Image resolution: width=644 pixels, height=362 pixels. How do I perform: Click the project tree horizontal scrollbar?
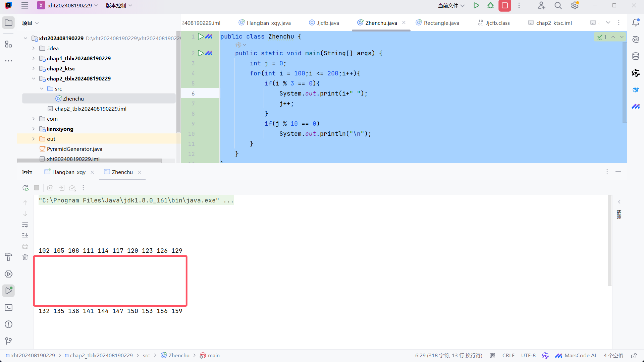tap(89, 161)
